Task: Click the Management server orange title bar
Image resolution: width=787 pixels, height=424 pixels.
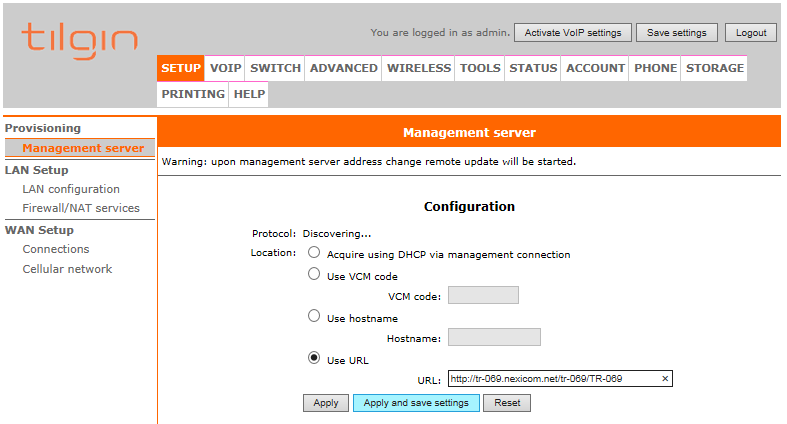Action: 469,132
